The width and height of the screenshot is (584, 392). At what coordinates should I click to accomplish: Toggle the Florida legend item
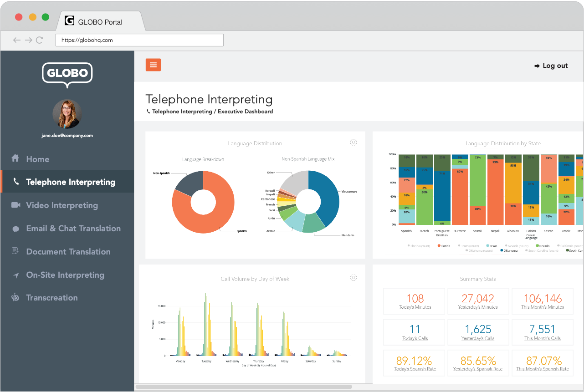(443, 246)
